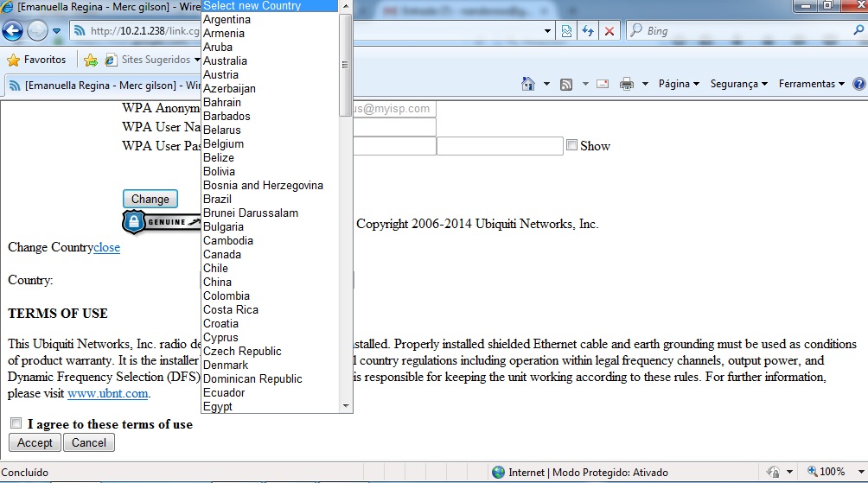This screenshot has width=868, height=483.
Task: Click the search magnifier icon at right
Action: click(x=858, y=30)
